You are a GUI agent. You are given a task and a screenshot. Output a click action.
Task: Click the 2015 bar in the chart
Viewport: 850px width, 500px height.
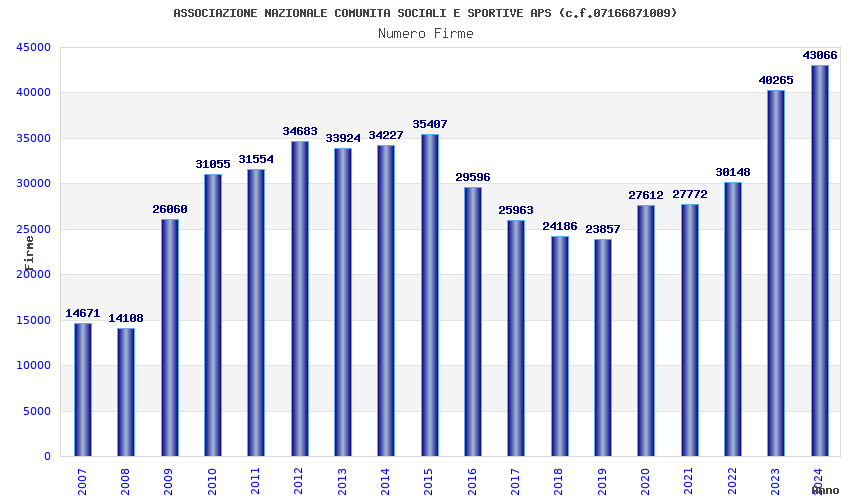click(x=430, y=295)
